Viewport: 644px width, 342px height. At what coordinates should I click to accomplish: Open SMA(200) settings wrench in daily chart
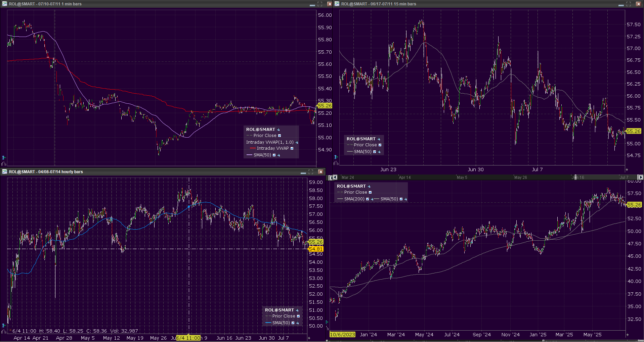(x=372, y=199)
